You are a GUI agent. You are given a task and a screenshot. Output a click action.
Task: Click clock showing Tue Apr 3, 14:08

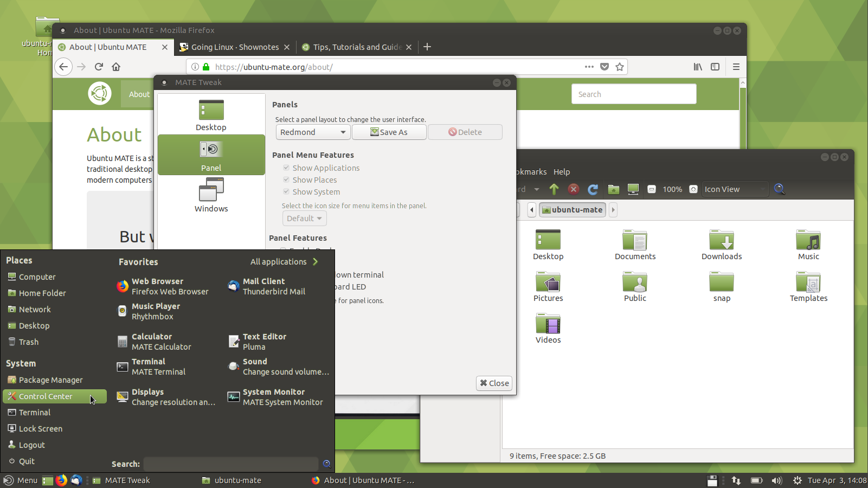pos(837,480)
